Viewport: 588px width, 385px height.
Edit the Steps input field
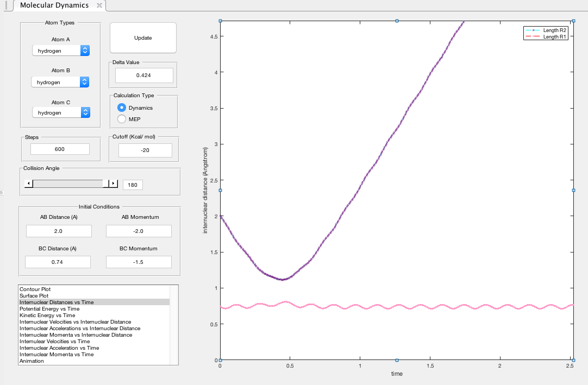coord(60,149)
